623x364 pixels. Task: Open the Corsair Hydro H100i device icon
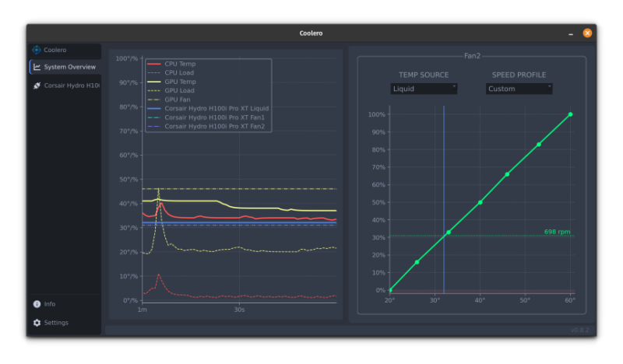(x=37, y=86)
